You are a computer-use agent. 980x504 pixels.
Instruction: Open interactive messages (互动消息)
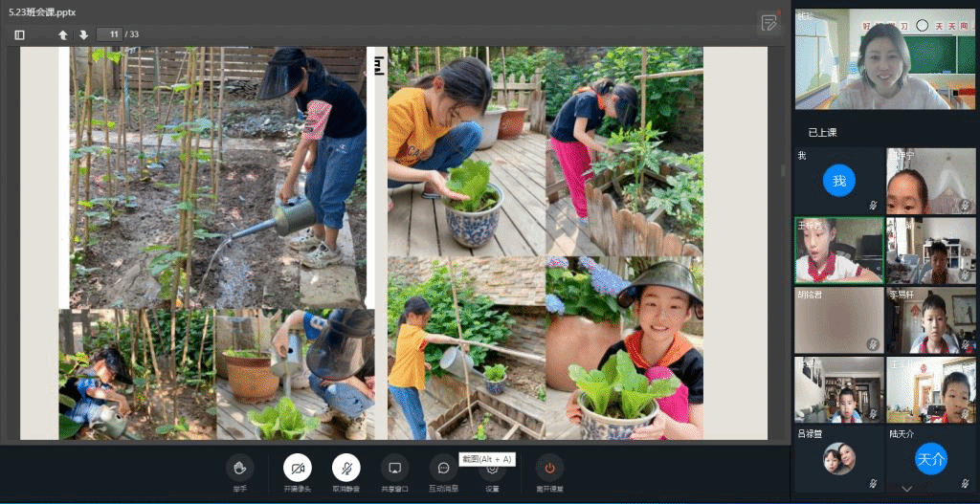click(x=443, y=468)
